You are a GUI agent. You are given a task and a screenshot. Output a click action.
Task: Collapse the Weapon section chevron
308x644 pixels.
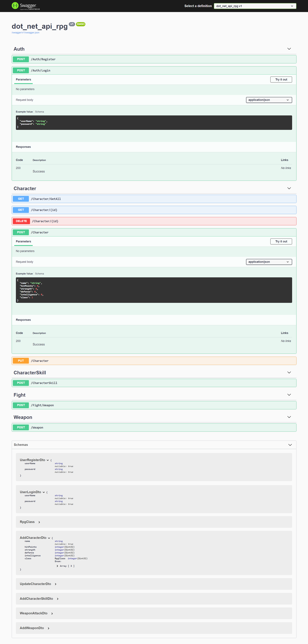click(289, 417)
